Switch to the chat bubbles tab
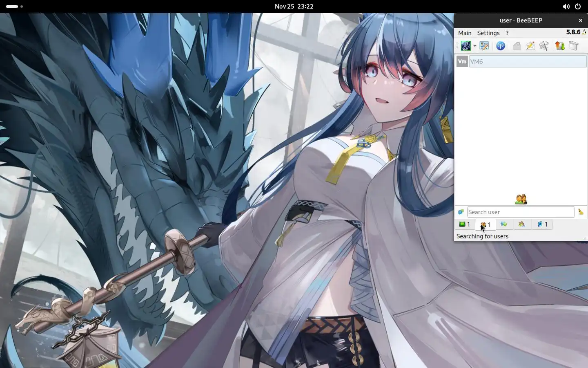The image size is (588, 368). pos(504,224)
